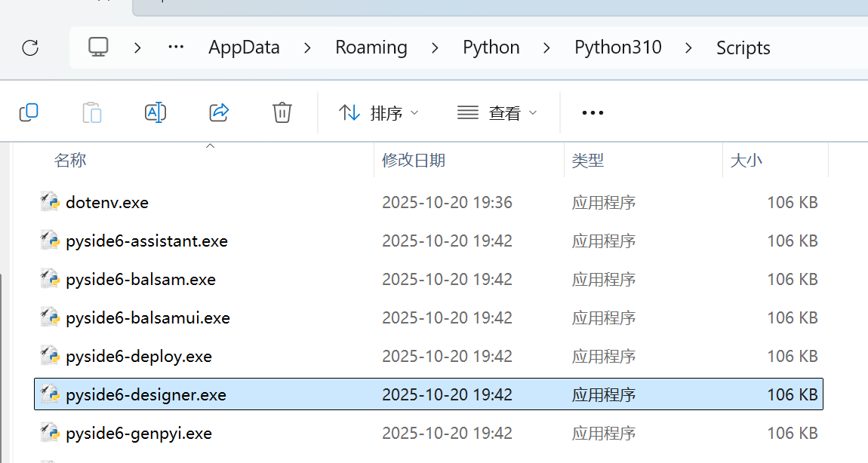Click the Scripts breadcrumb
This screenshot has width=868, height=463.
743,48
